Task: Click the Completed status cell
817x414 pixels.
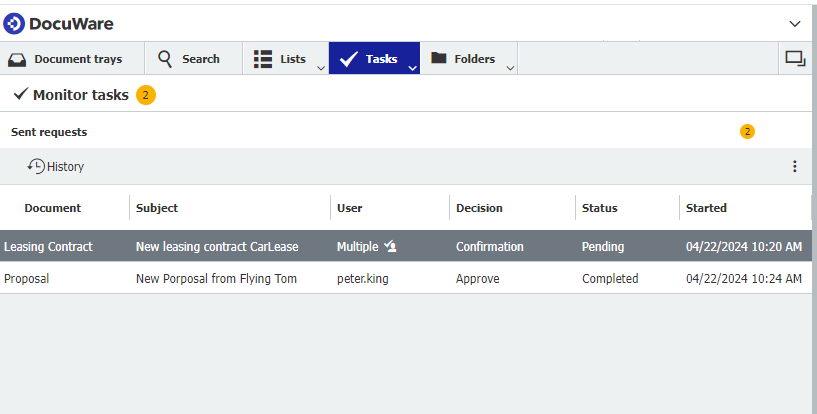Action: (610, 279)
